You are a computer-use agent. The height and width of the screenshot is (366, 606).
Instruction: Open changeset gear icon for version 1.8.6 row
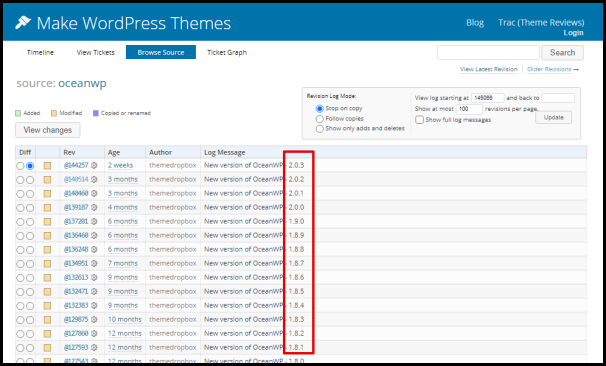[94, 277]
